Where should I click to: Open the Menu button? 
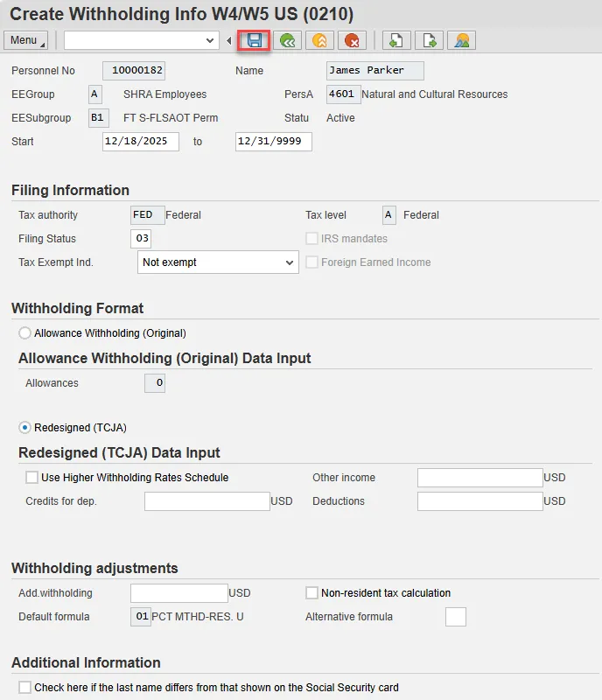coord(26,40)
